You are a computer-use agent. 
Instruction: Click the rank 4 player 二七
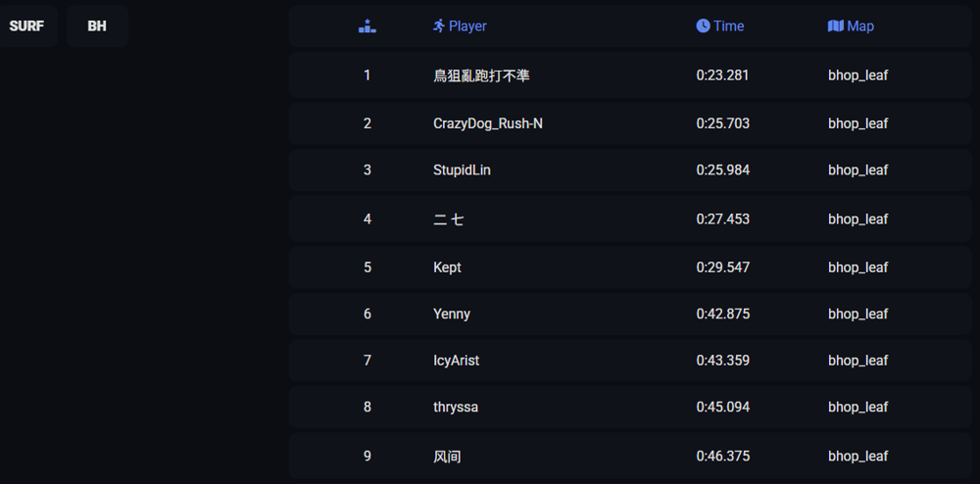(448, 219)
